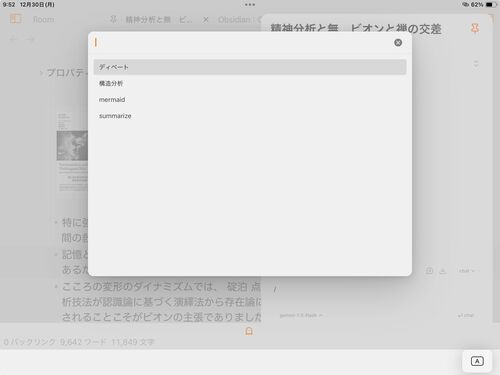Image resolution: width=500 pixels, height=375 pixels.
Task: Open the gemini model selector dropdown
Action: click(301, 315)
